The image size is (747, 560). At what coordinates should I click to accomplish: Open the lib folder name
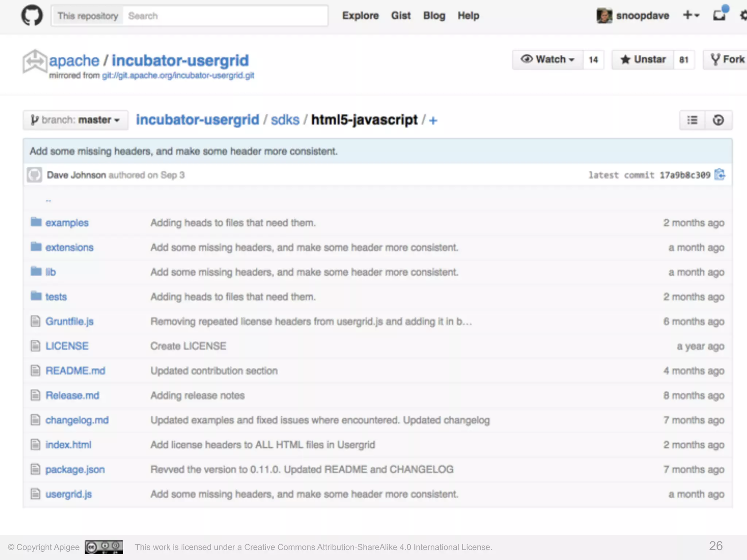coord(50,272)
